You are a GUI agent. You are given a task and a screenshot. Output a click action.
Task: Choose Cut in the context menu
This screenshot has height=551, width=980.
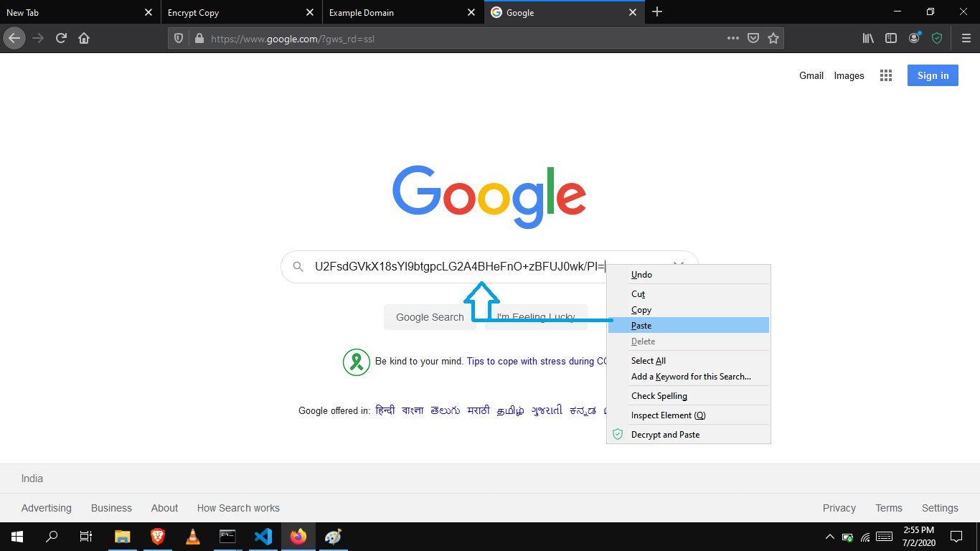[689, 294]
